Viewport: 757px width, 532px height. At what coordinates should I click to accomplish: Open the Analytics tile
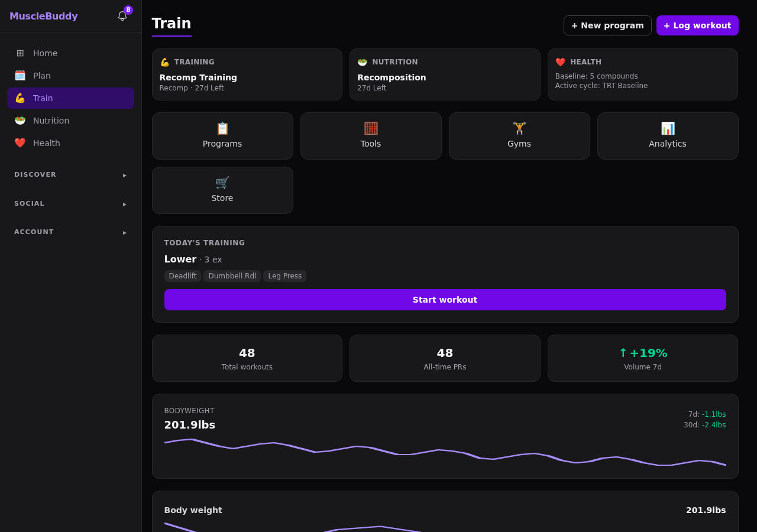(668, 136)
